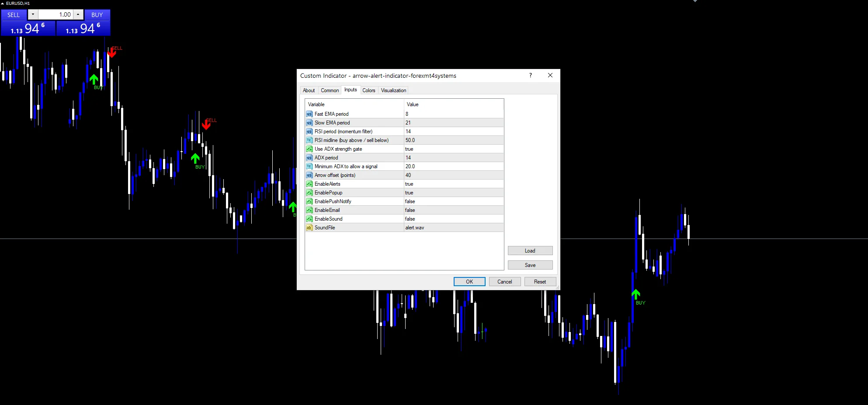
Task: Click the help question mark in dialog title
Action: 531,75
